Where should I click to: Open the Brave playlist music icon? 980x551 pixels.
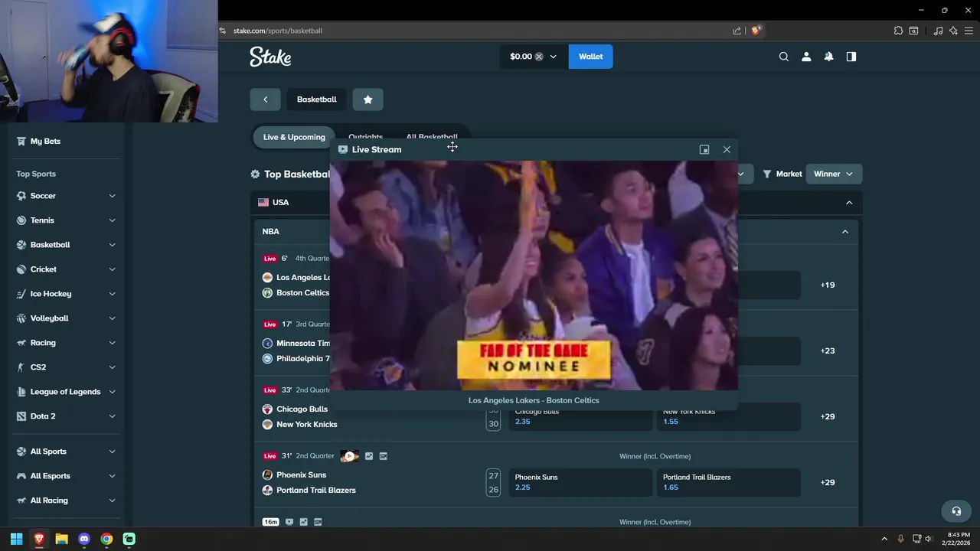pos(938,31)
